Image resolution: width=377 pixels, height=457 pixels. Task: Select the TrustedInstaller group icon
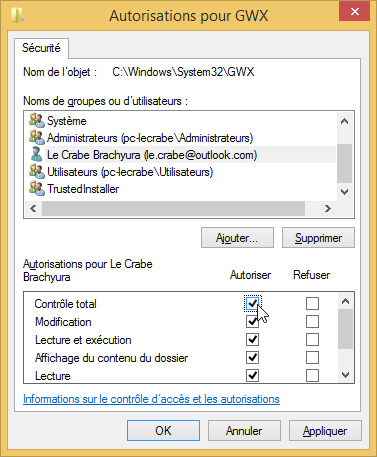(37, 188)
